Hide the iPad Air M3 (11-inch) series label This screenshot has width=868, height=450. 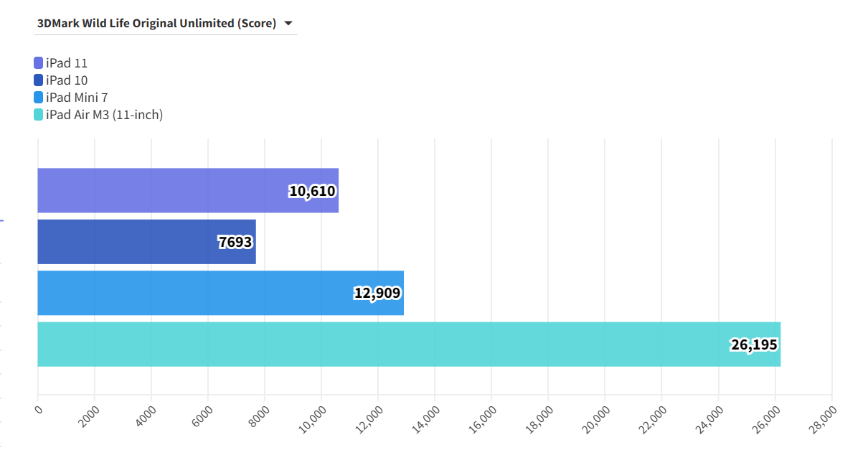104,115
